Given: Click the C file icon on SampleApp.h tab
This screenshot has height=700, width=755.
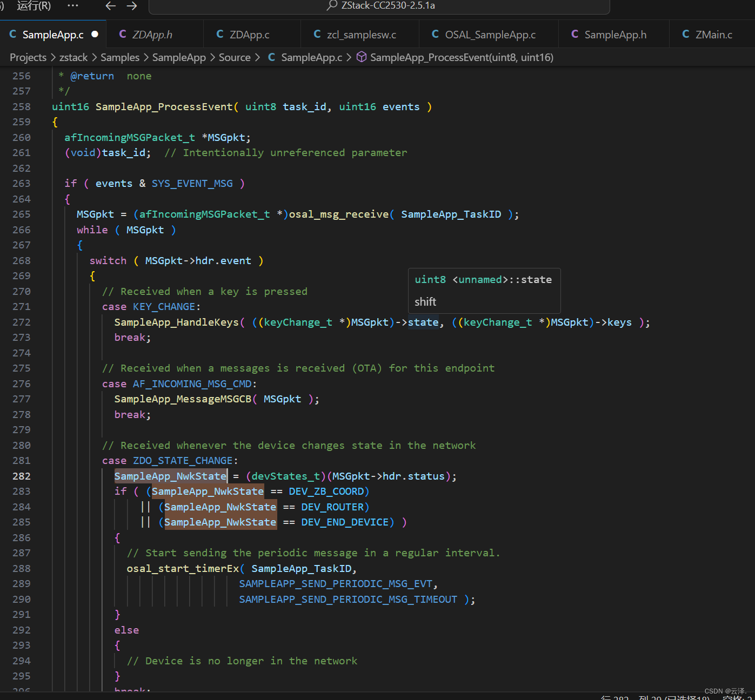Looking at the screenshot, I should (x=575, y=34).
